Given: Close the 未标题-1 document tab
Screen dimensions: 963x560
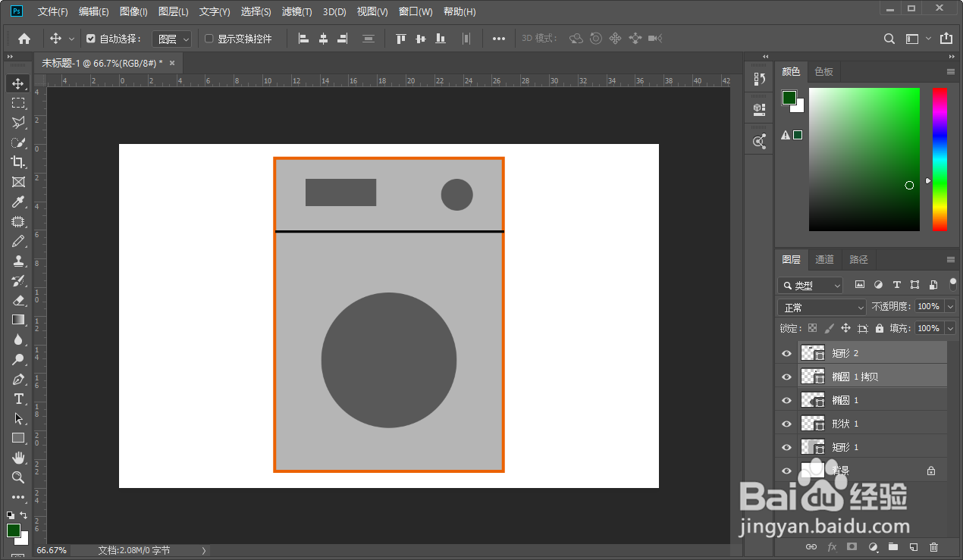Looking at the screenshot, I should 172,63.
